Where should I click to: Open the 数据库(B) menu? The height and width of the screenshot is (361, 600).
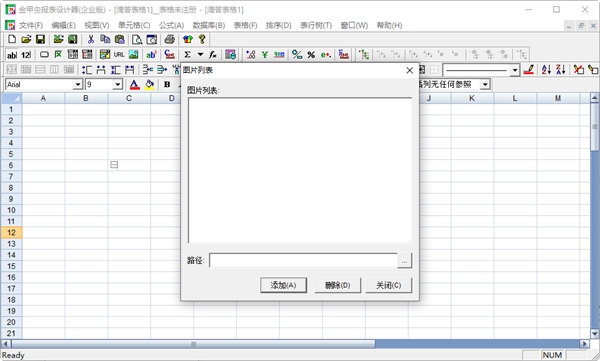tap(209, 25)
